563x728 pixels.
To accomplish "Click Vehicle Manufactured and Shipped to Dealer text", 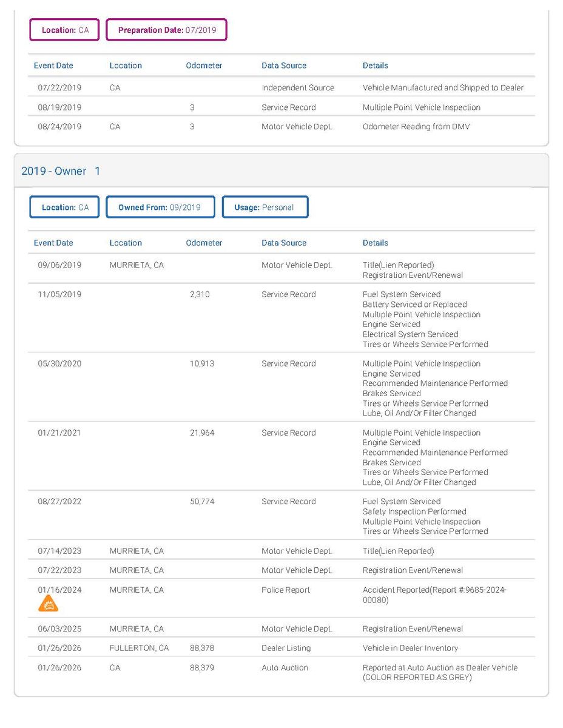I will click(443, 87).
